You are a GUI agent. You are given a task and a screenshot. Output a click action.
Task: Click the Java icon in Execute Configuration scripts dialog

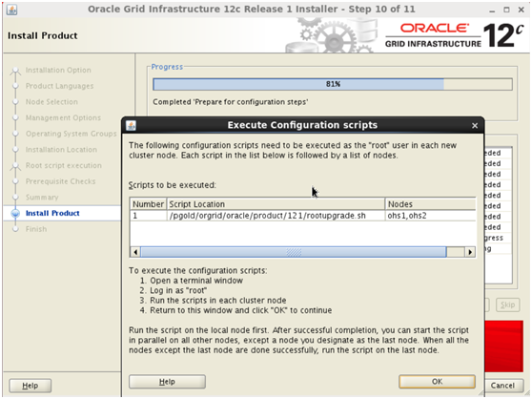(x=131, y=125)
